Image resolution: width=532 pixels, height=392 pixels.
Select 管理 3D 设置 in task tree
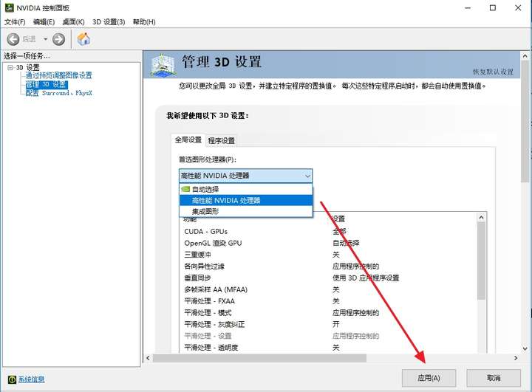(47, 84)
